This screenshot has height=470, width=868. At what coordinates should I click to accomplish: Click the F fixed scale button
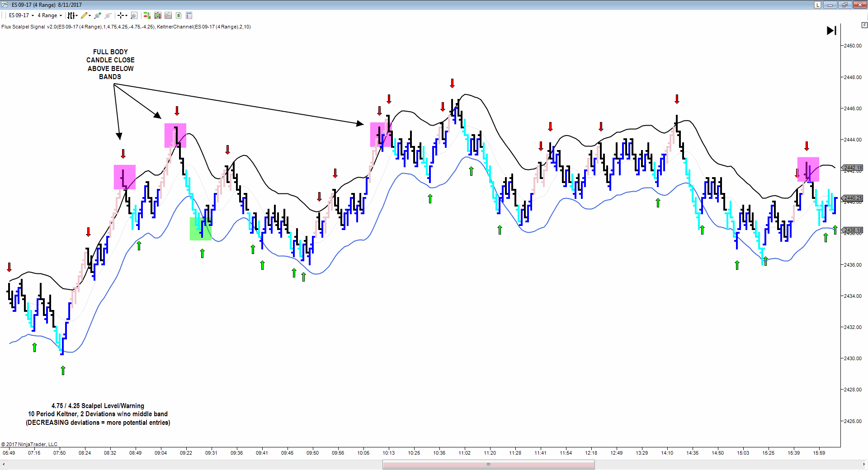[x=864, y=25]
